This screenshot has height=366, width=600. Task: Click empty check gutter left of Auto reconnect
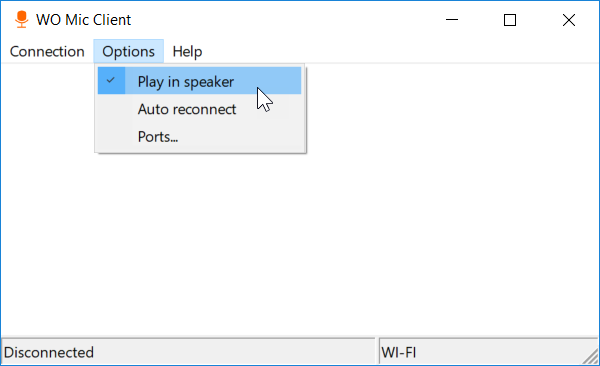111,109
